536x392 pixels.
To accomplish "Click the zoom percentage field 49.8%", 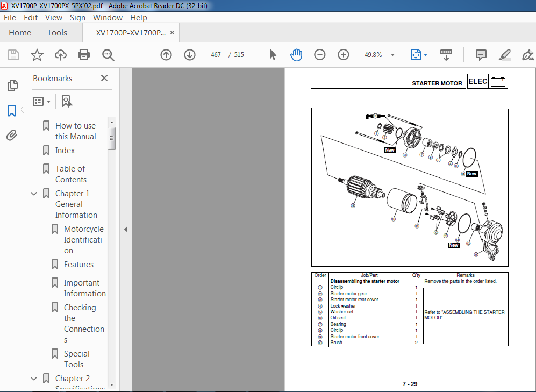I will click(373, 55).
